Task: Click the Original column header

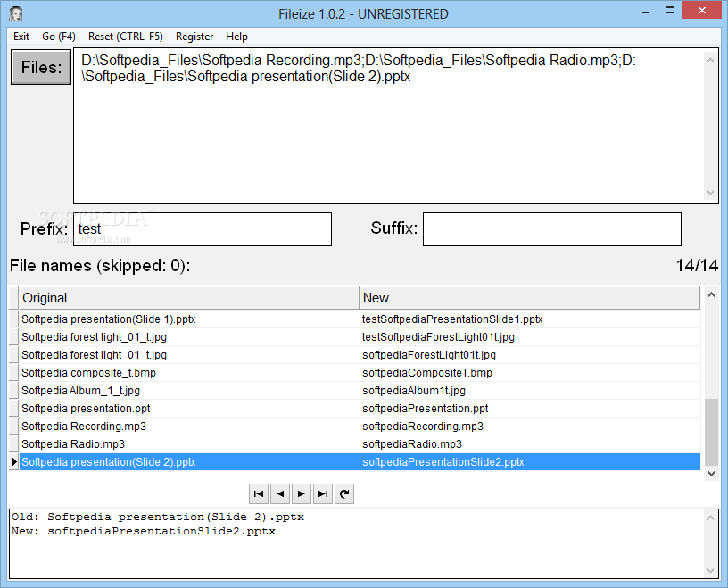Action: pos(189,298)
